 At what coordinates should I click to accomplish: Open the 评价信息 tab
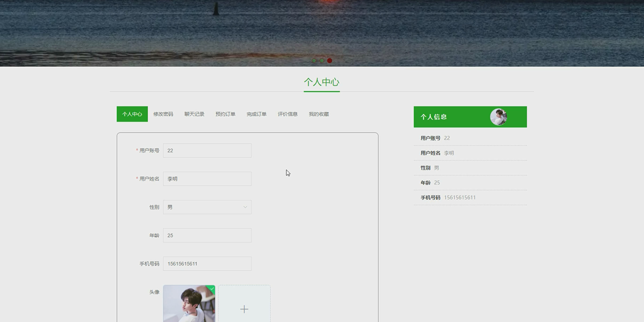tap(288, 114)
